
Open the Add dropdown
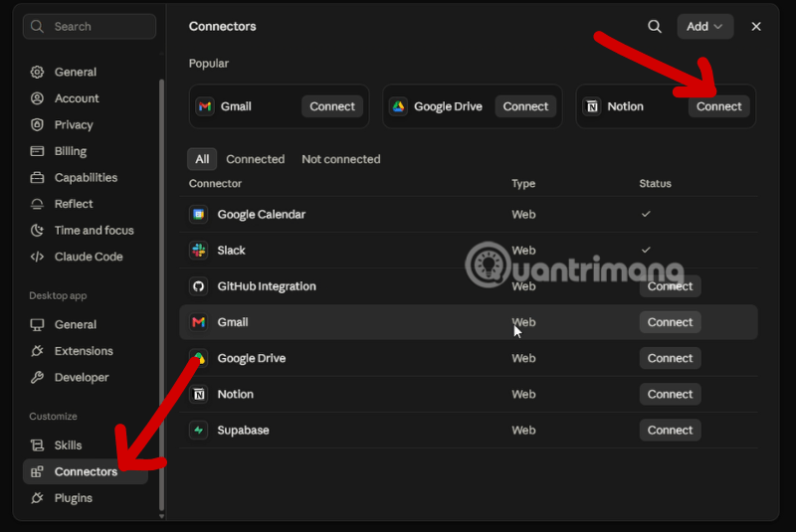click(704, 27)
